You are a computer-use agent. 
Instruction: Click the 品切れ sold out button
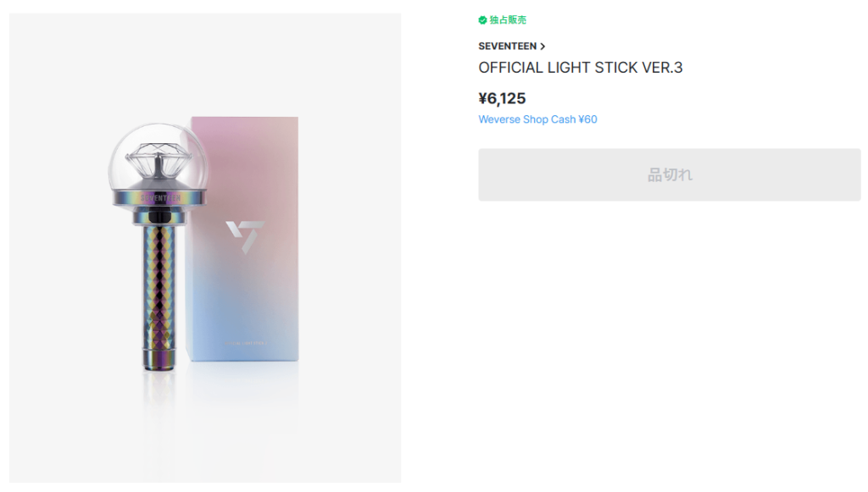669,174
